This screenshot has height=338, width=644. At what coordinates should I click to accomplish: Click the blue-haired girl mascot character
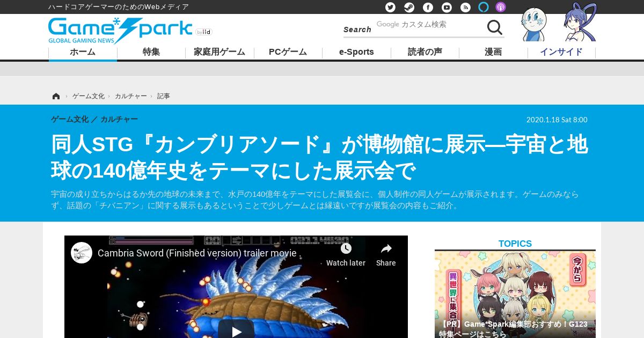[x=580, y=22]
